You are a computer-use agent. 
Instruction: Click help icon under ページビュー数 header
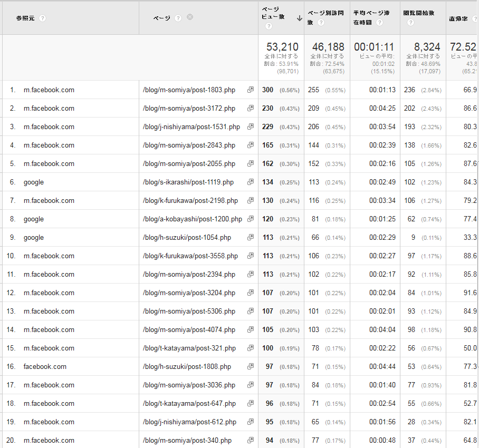[x=269, y=26]
